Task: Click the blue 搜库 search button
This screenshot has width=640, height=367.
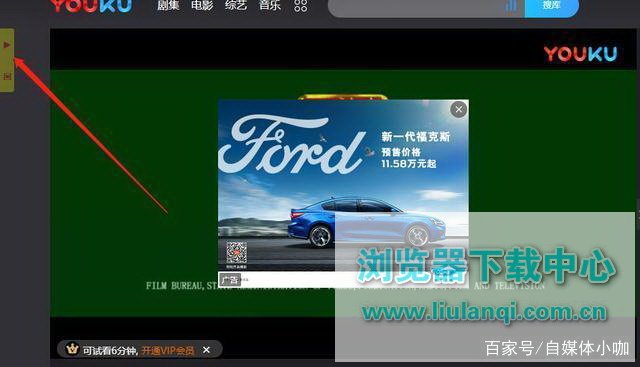Action: pyautogui.click(x=551, y=7)
